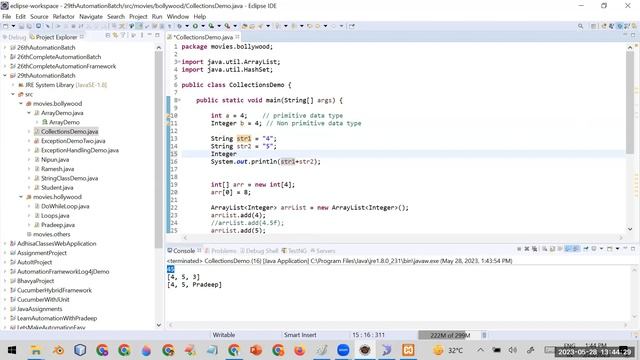The image size is (640, 360).
Task: Click the Writable status bar label
Action: click(224, 335)
